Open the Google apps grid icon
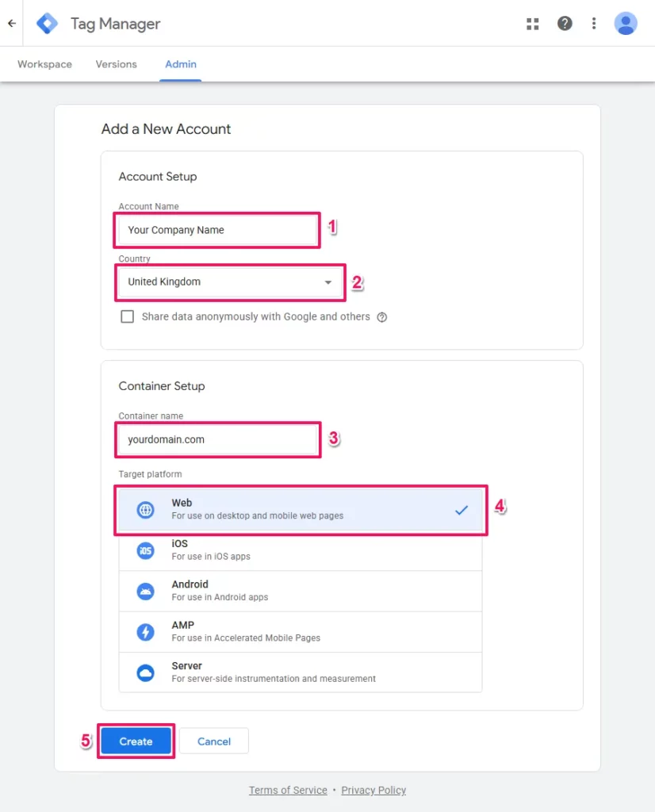 (532, 23)
